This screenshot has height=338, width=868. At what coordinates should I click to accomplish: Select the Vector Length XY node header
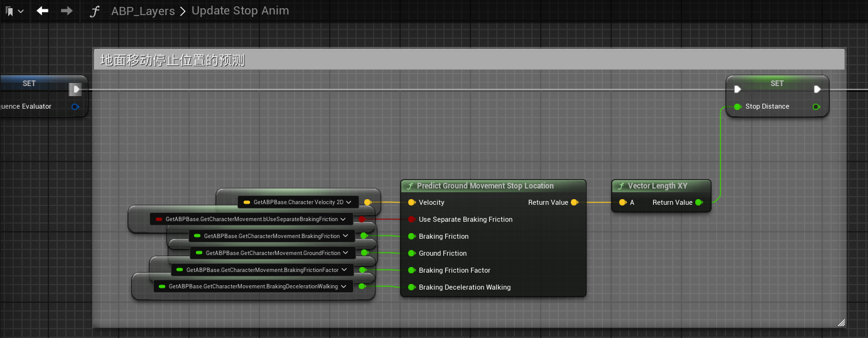coord(661,186)
